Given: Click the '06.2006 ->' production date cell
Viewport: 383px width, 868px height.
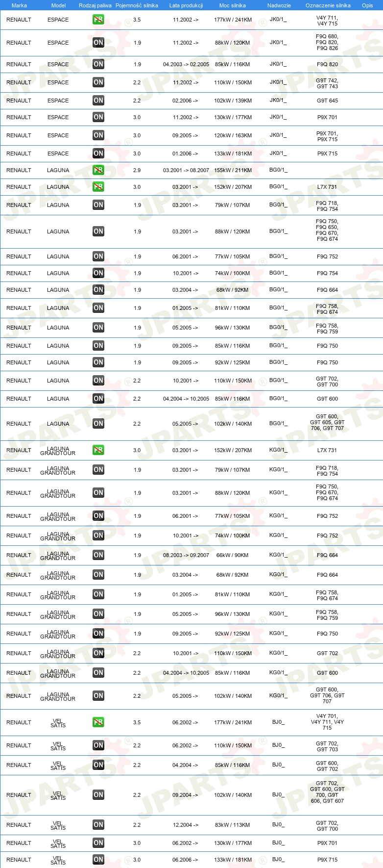Looking at the screenshot, I should 185,860.
